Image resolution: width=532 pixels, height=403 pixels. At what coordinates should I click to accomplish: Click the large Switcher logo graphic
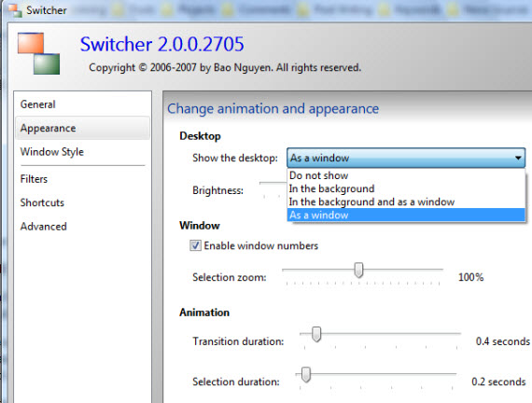(38, 53)
